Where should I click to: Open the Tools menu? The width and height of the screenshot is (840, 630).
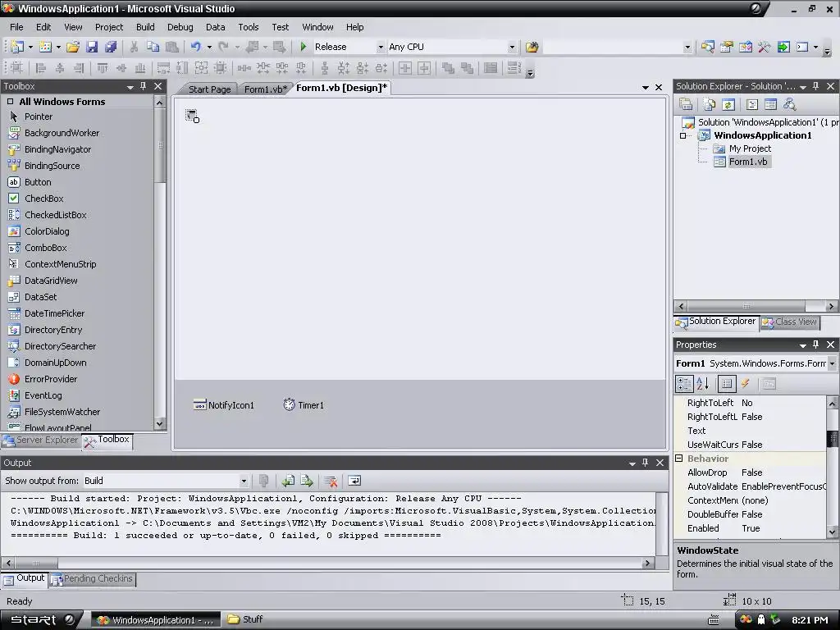point(248,27)
